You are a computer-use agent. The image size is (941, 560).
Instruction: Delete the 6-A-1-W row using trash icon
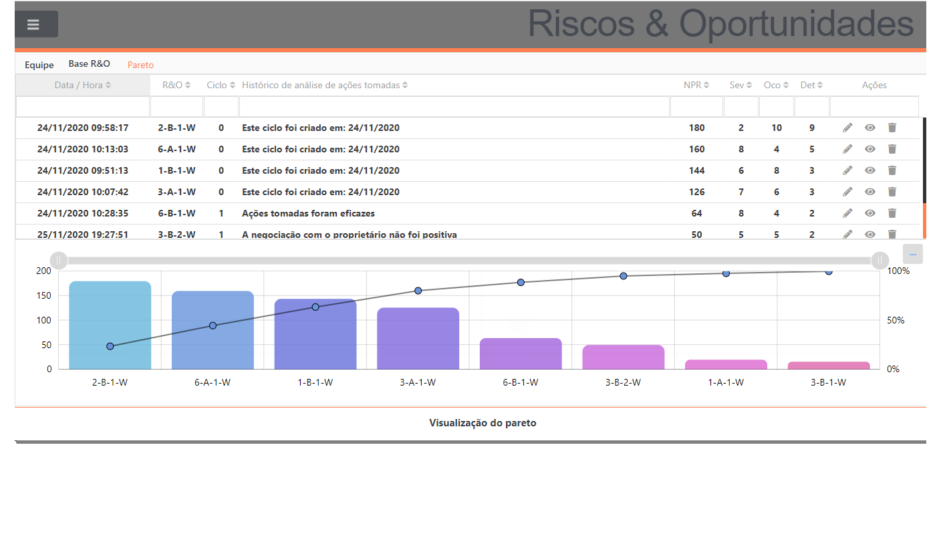point(892,149)
